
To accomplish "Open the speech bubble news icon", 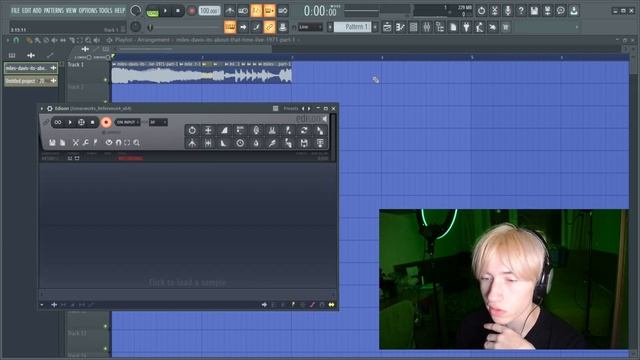I will pyautogui.click(x=561, y=11).
